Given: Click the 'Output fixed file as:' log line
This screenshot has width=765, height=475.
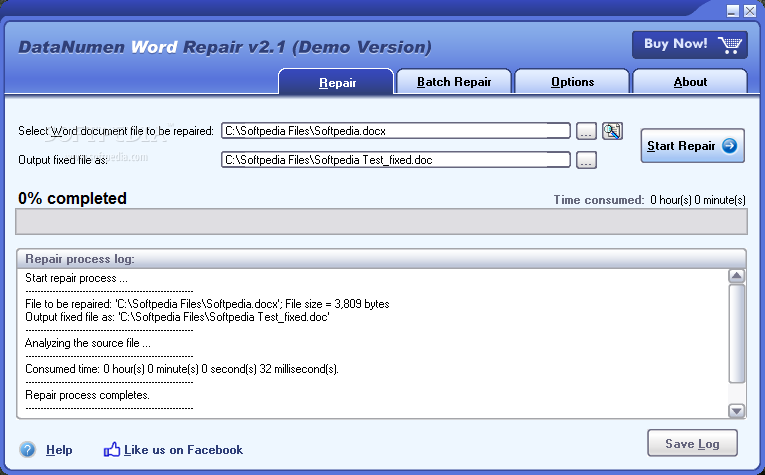Looking at the screenshot, I should coord(177,317).
